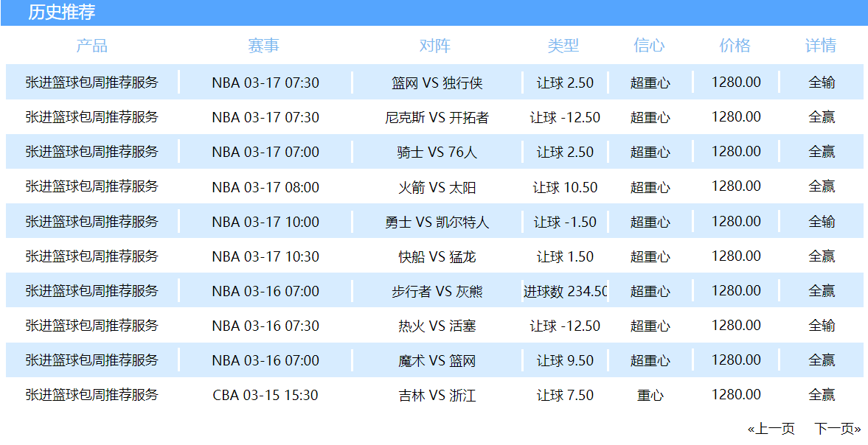Select the 骑士 VS 76人 matchup
This screenshot has width=868, height=445.
click(x=437, y=152)
